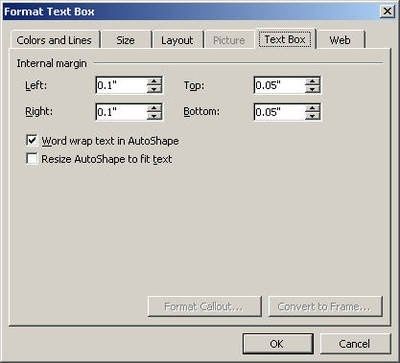Increase the Bottom margin with up arrow
Viewport: 400px width, 363px height.
[312, 108]
